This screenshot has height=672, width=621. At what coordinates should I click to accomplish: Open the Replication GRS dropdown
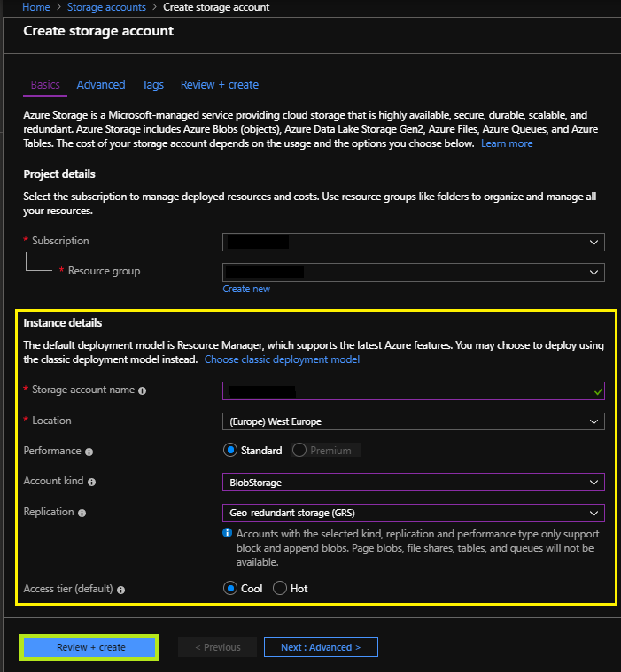point(414,513)
